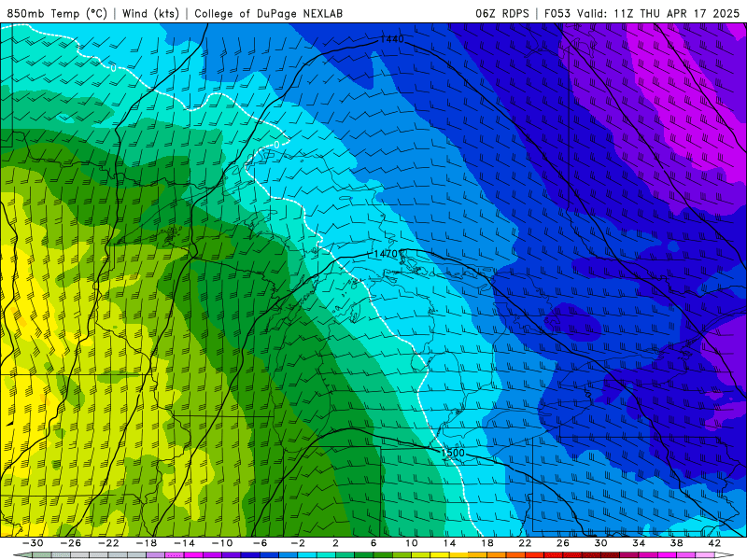The height and width of the screenshot is (560, 747).
Task: Click the -6 colorbar tick label
Action: (261, 543)
